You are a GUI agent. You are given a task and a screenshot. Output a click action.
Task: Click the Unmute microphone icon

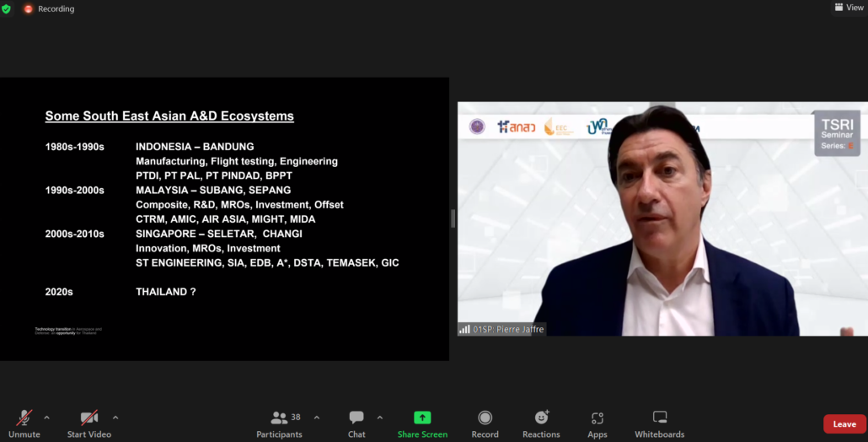pyautogui.click(x=24, y=418)
